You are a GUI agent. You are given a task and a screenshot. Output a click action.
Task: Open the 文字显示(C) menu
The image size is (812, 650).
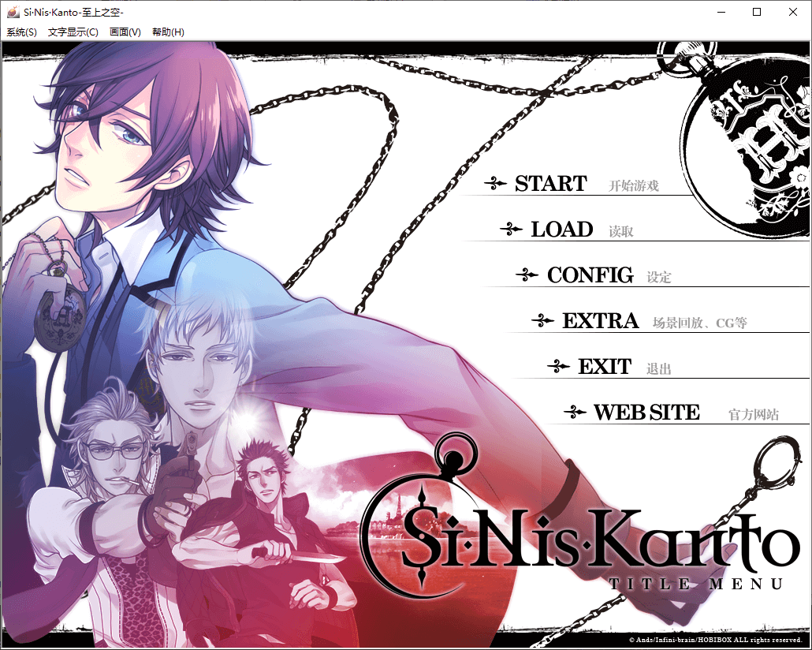point(73,32)
